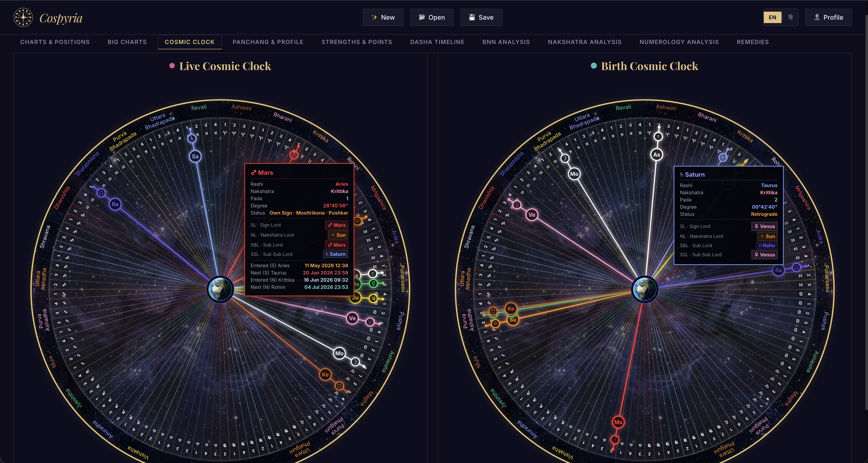Screen dimensions: 868x463
Task: Click the Rahu glyph circle on Live clock
Action: pos(101,193)
